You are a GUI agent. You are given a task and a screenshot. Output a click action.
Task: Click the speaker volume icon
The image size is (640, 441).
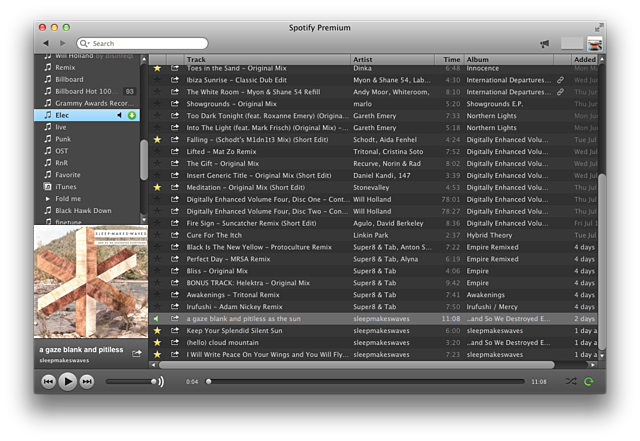click(161, 382)
